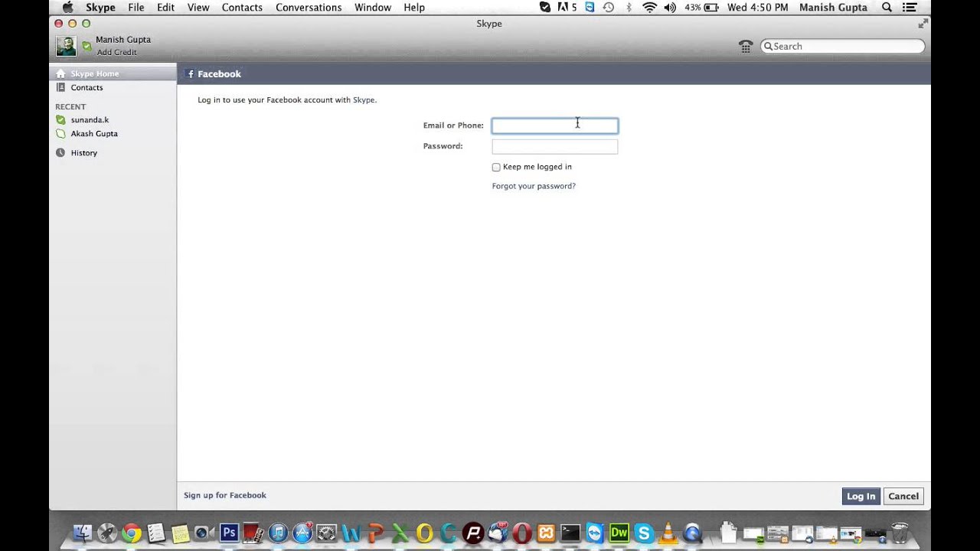980x551 pixels.
Task: Open QuickTime Player from the dock
Action: click(693, 533)
